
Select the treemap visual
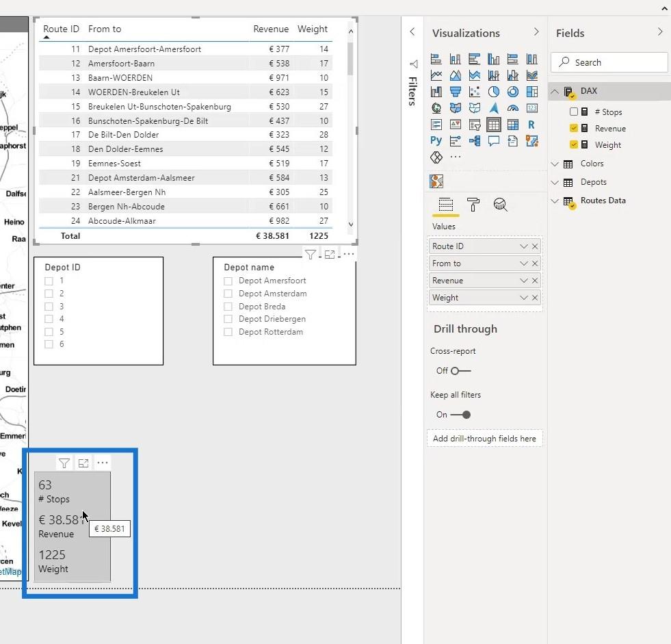click(532, 92)
